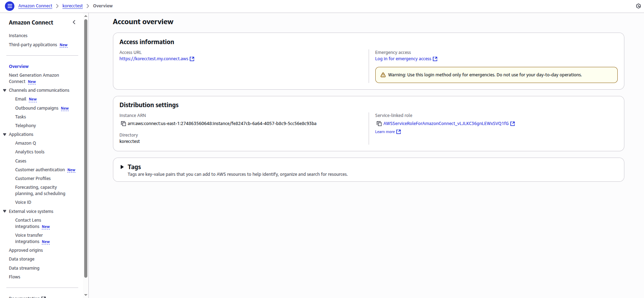
Task: Click the top-right hexagon settings icon
Action: pyautogui.click(x=638, y=6)
